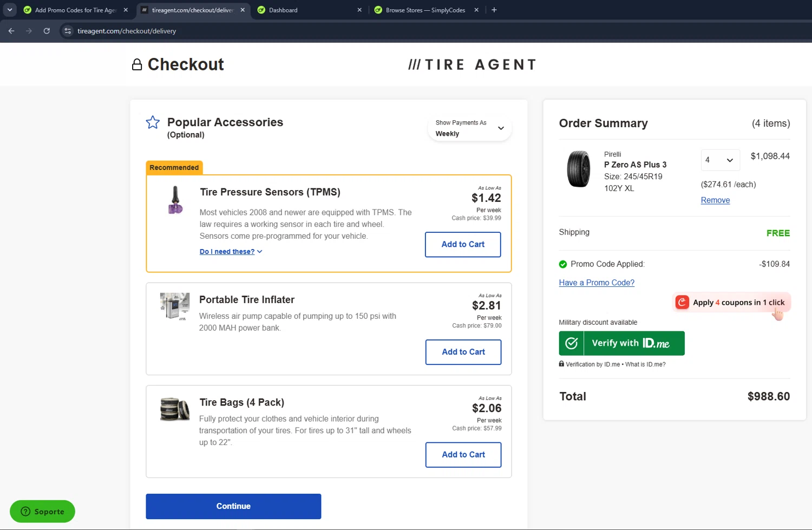This screenshot has height=530, width=812.
Task: Click the Tire Bags product image
Action: [x=175, y=409]
